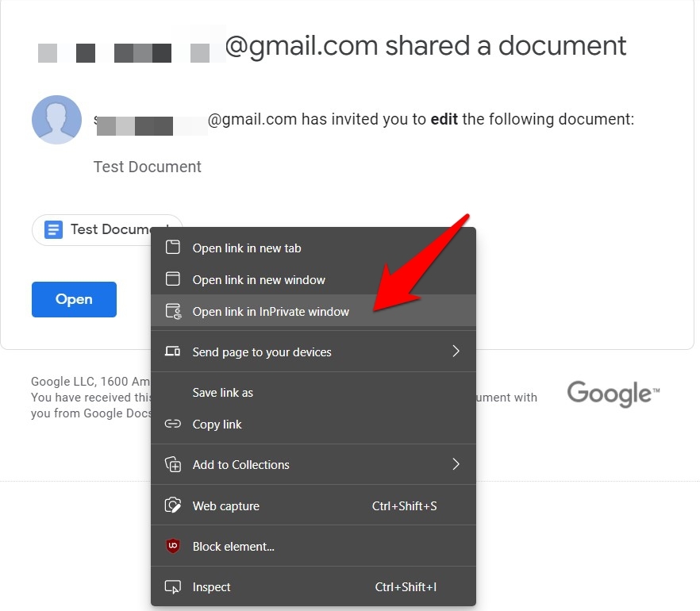The height and width of the screenshot is (611, 700).
Task: Choose Open link in new window
Action: point(313,279)
